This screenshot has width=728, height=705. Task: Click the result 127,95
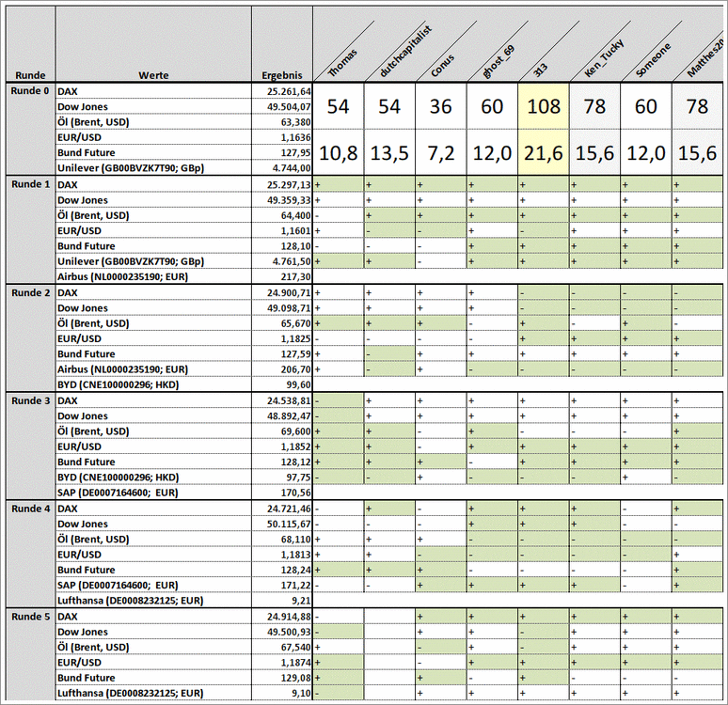point(295,152)
